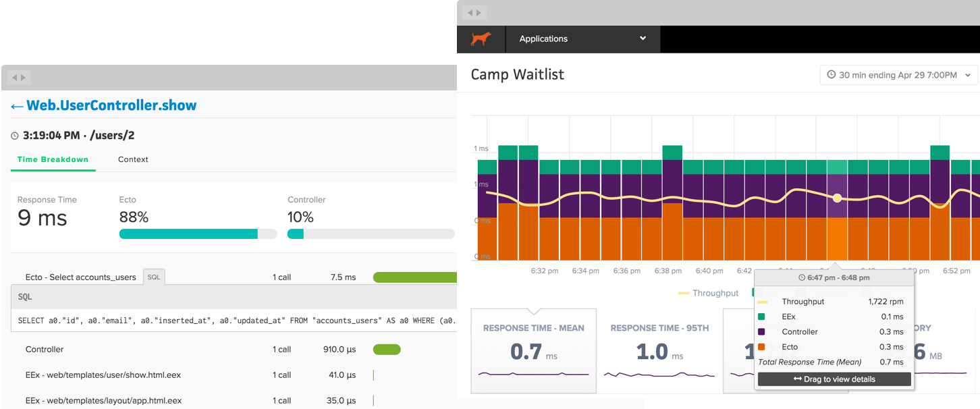Click the 6:52 pm axis label

coord(956,271)
